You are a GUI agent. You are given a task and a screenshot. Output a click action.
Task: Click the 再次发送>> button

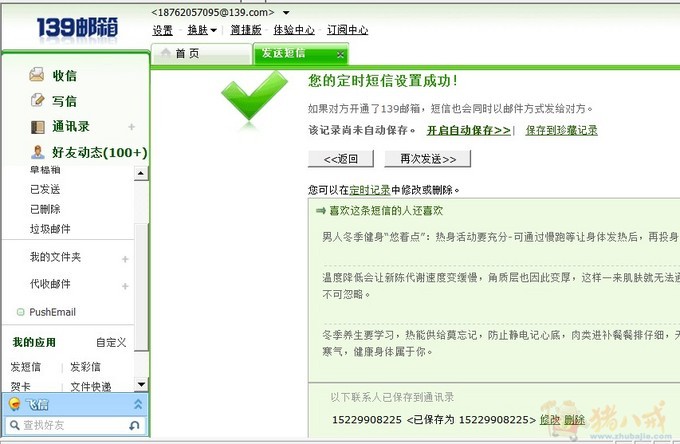tap(428, 159)
